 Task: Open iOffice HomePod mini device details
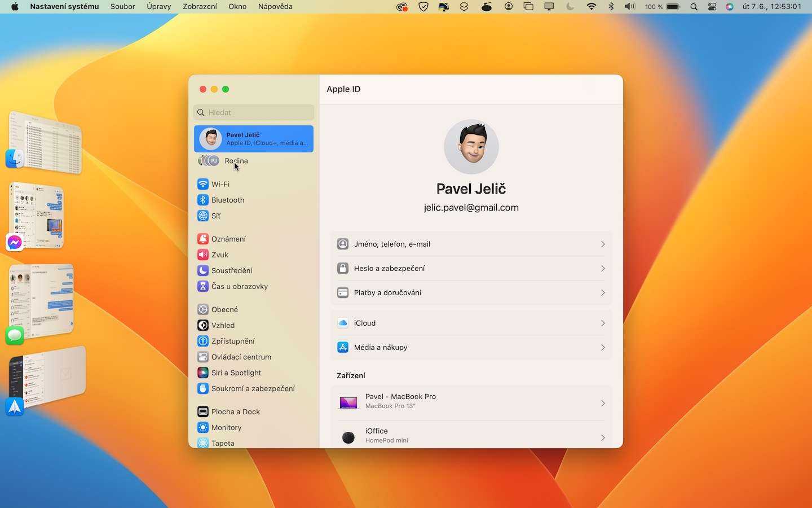point(471,435)
